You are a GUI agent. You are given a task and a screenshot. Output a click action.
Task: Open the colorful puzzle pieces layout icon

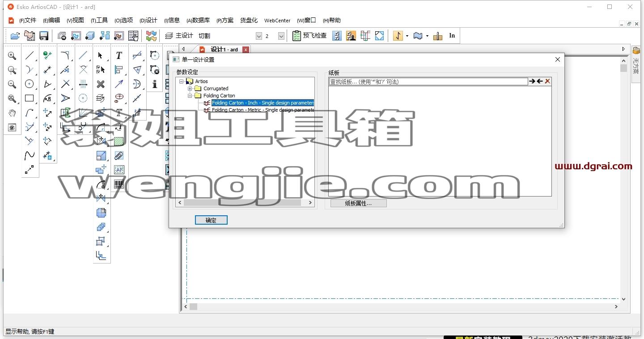pyautogui.click(x=152, y=36)
